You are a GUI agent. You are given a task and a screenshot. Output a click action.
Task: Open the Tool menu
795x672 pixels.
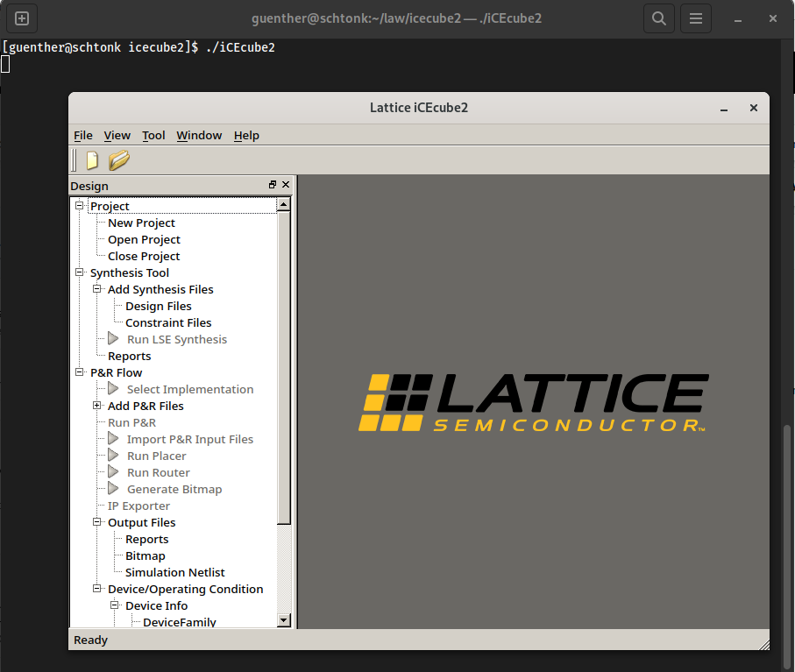click(x=153, y=135)
